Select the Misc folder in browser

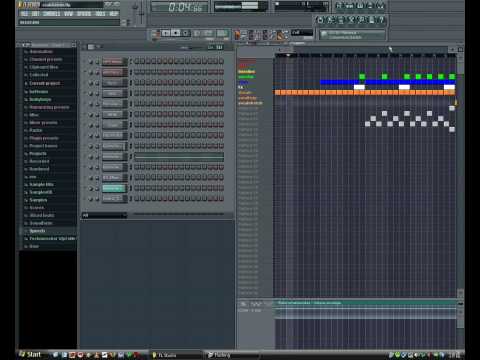[x=34, y=115]
